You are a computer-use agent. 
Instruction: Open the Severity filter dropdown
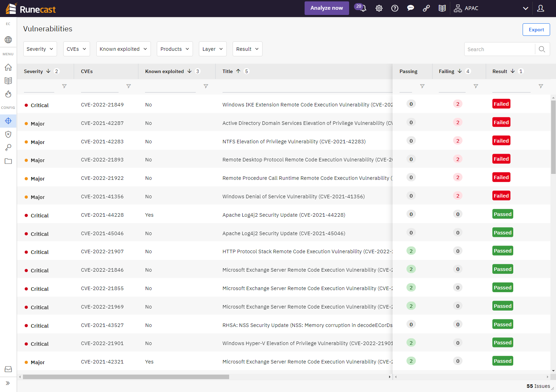[x=40, y=49]
